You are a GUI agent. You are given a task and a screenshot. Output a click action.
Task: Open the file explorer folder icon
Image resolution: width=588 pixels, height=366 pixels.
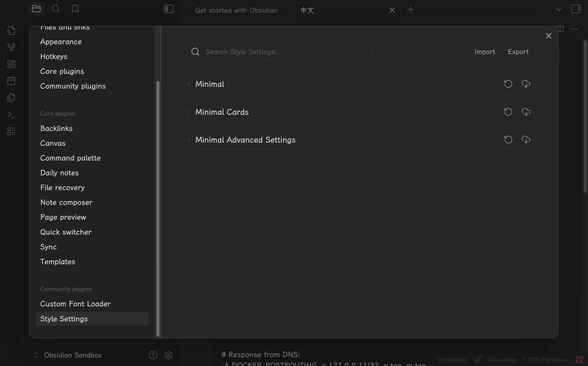[x=36, y=9]
